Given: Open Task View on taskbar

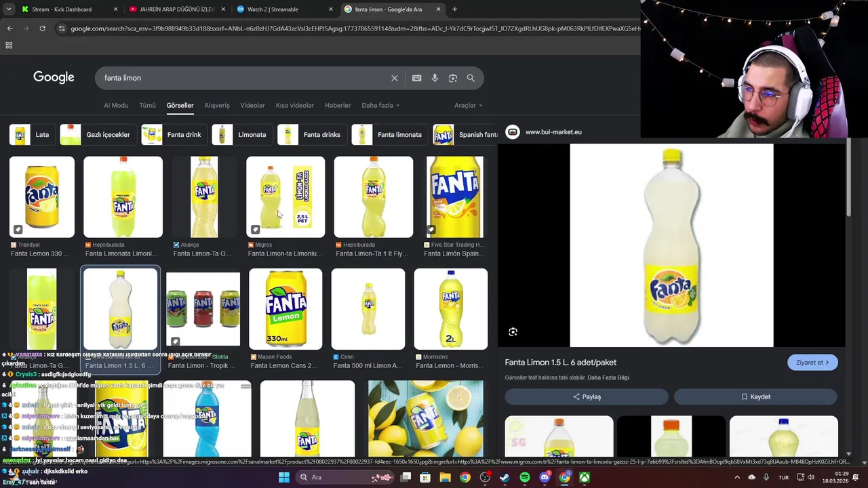Looking at the screenshot, I should click(406, 477).
